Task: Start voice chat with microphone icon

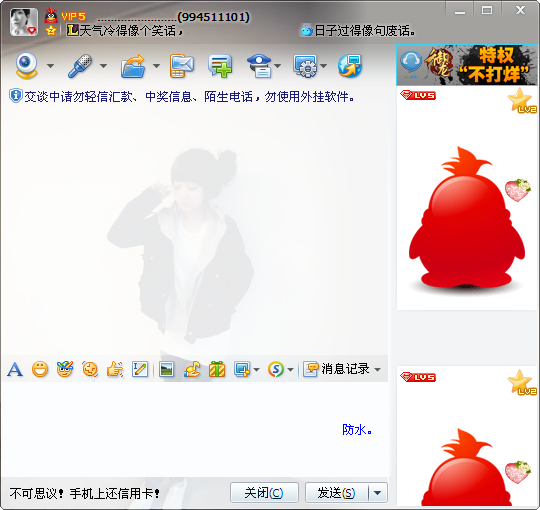Action: pos(80,65)
